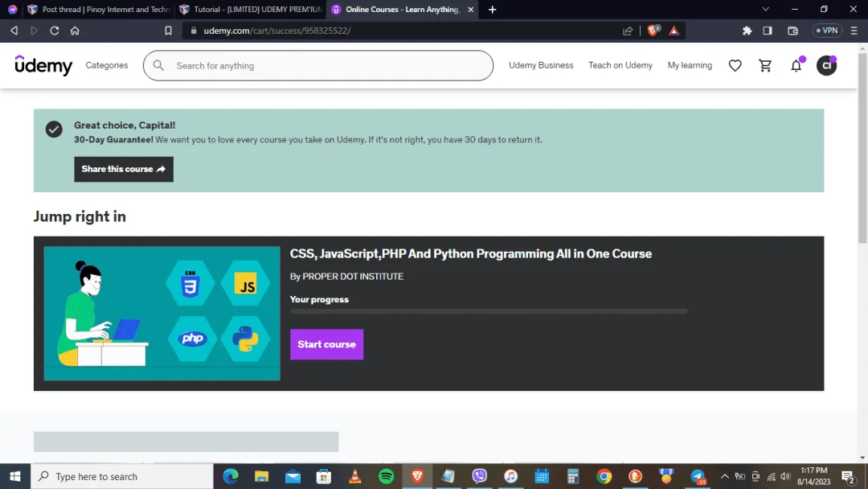This screenshot has height=489, width=868.
Task: Click Share this course button
Action: pyautogui.click(x=124, y=169)
